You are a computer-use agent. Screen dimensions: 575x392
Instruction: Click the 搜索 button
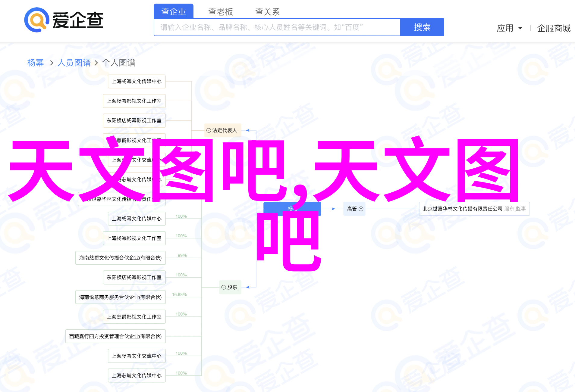pos(422,27)
